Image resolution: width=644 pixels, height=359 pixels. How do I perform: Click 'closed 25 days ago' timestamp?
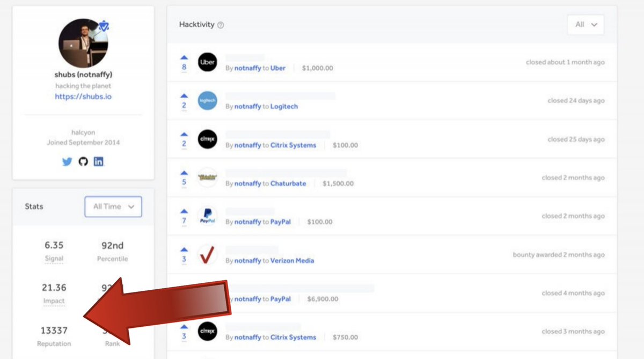click(576, 139)
